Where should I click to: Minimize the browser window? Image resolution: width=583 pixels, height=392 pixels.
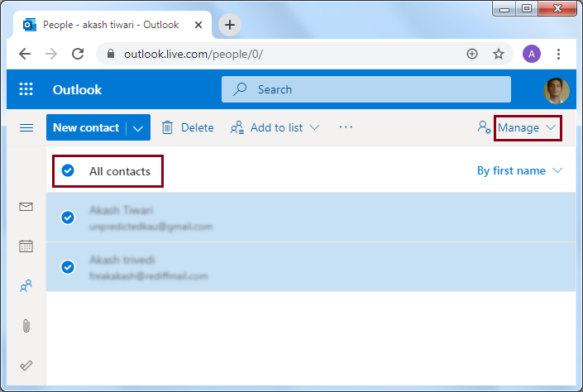504,8
